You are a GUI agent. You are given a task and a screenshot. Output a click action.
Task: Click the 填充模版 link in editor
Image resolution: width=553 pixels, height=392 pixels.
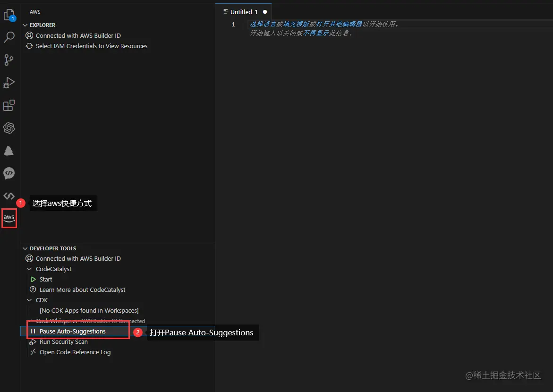tap(296, 24)
